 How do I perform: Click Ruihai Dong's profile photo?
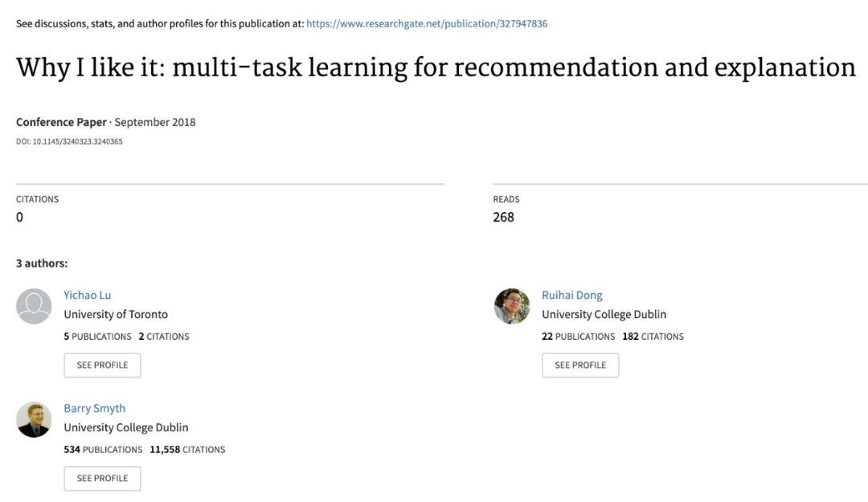(512, 306)
